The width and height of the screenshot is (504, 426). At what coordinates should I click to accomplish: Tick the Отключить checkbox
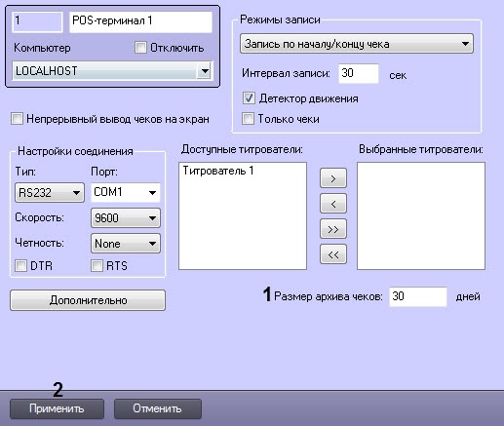[140, 48]
